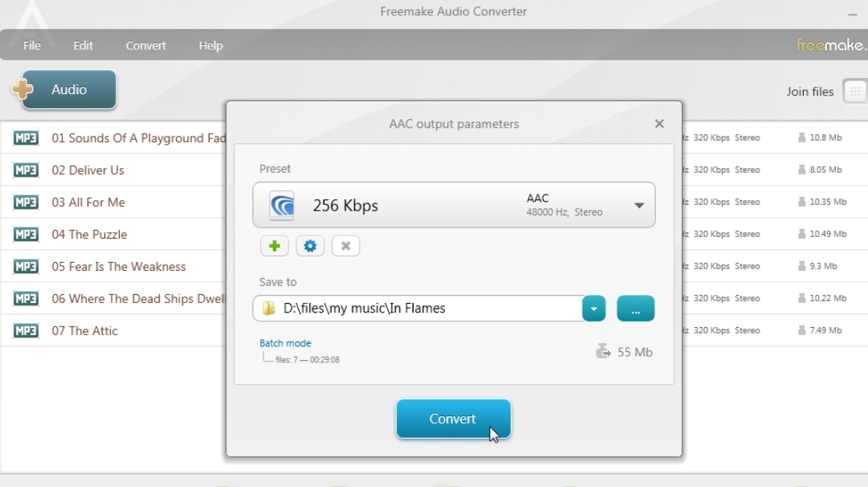This screenshot has width=868, height=487.
Task: Select track 02 Deliver Us
Action: (x=88, y=170)
